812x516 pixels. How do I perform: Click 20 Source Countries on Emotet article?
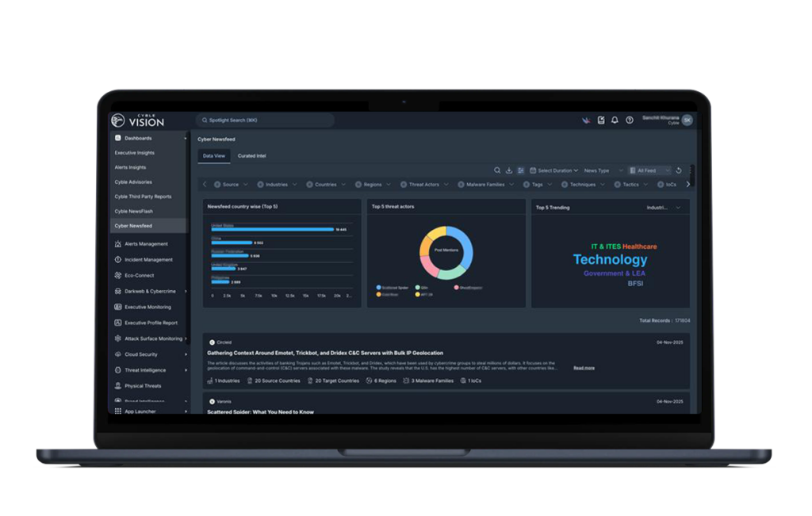point(274,381)
